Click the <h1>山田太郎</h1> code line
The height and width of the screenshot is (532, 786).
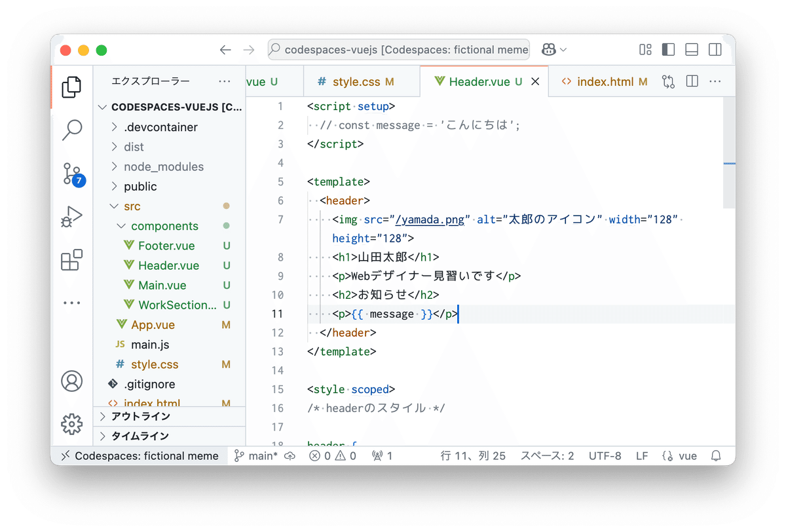386,257
